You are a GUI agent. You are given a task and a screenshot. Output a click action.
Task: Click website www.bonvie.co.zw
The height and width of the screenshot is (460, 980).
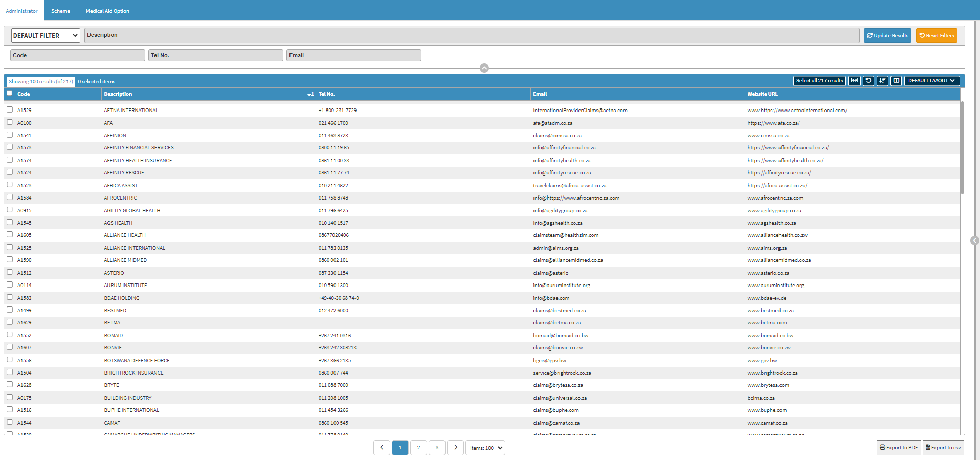[x=769, y=348]
